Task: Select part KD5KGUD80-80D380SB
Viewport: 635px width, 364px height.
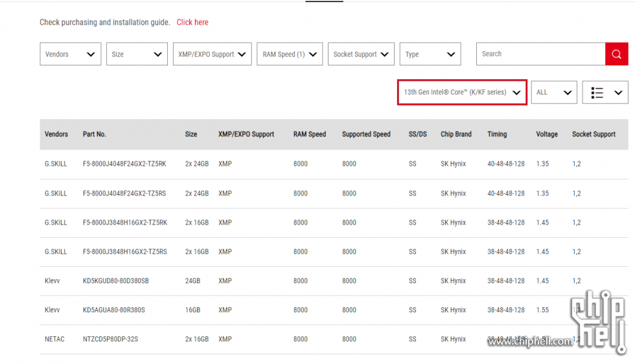Action: tap(116, 280)
